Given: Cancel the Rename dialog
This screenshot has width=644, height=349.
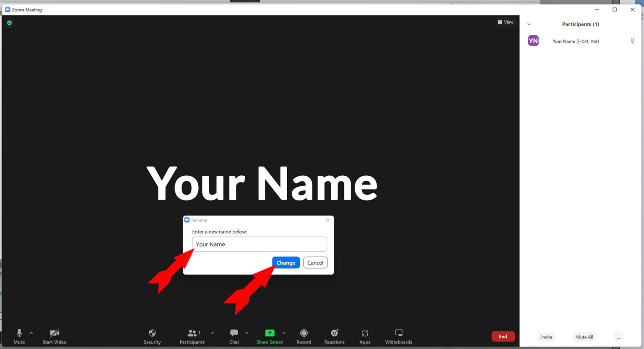Looking at the screenshot, I should click(x=315, y=262).
